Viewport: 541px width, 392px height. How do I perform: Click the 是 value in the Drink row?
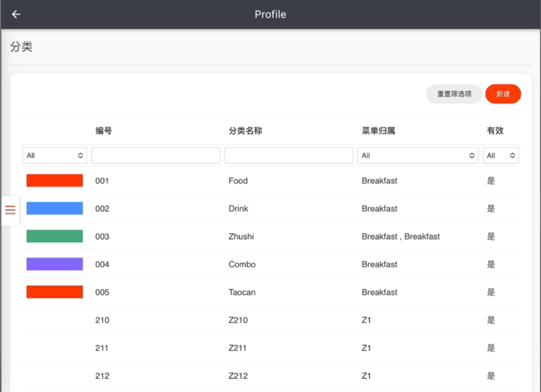491,209
